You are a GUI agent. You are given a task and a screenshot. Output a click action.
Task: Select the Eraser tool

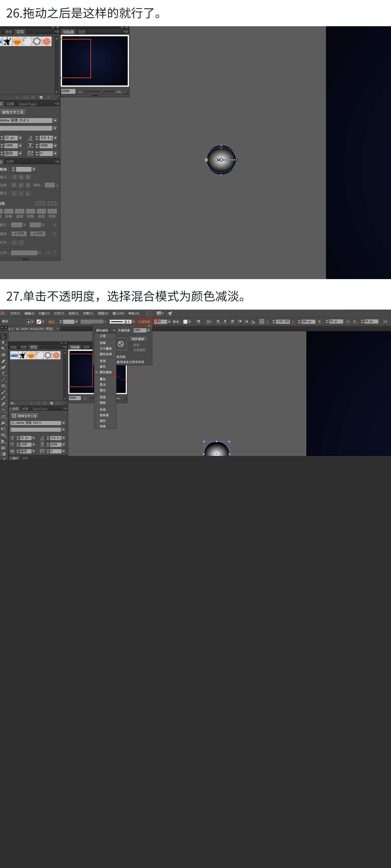click(x=3, y=404)
